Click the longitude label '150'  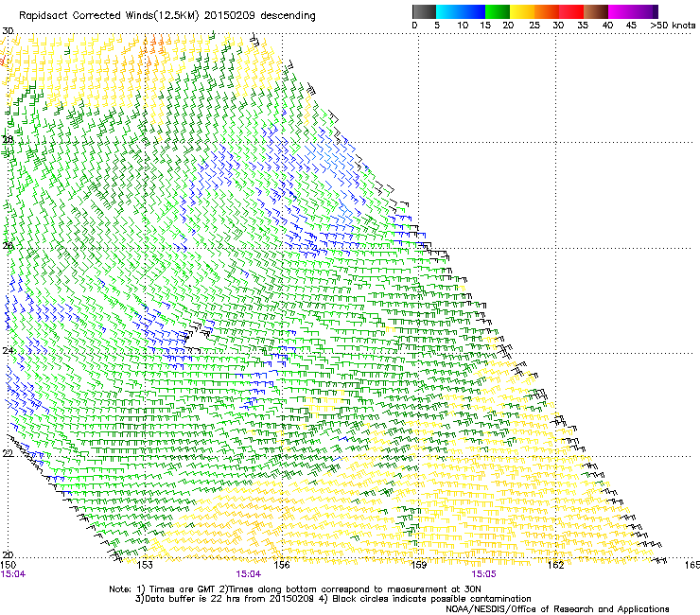[x=9, y=565]
